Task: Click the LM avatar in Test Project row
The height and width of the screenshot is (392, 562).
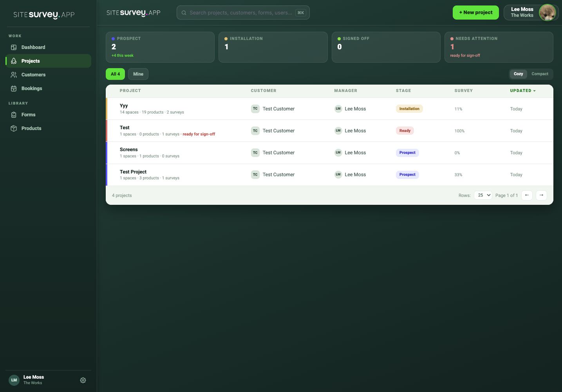Action: tap(338, 175)
